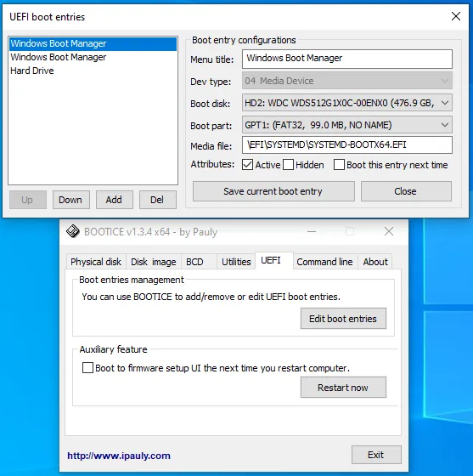This screenshot has width=473, height=476.
Task: Close the UEFI boot entries dialog
Action: [456, 16]
